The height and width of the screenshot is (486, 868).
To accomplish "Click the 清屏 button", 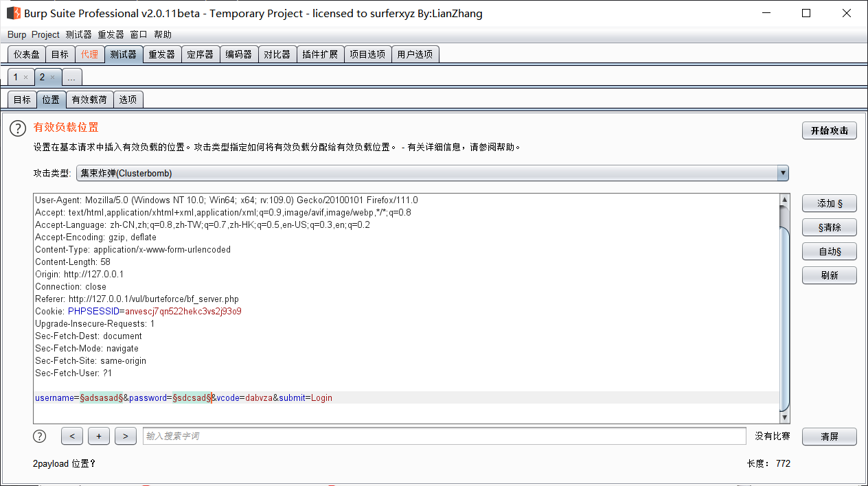I will [x=829, y=437].
